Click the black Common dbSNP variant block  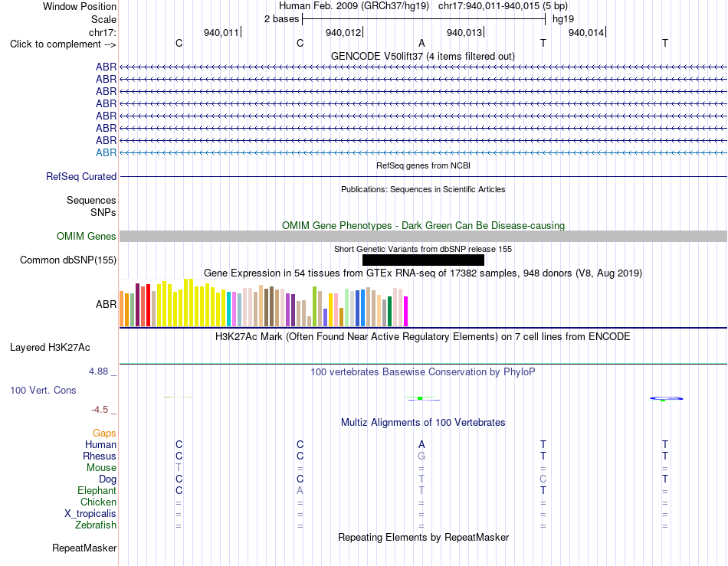(x=423, y=260)
